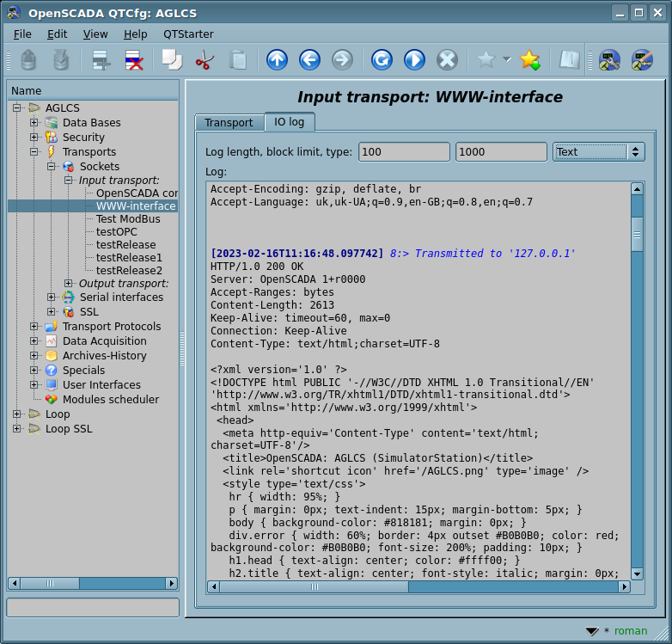Click the status line field below the tree

93,608
